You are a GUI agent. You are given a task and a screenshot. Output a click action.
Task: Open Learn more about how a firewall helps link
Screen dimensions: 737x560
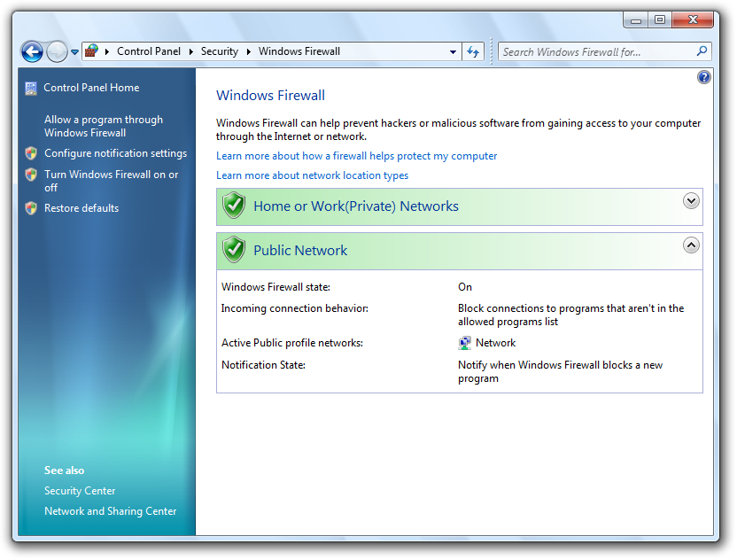(x=356, y=156)
